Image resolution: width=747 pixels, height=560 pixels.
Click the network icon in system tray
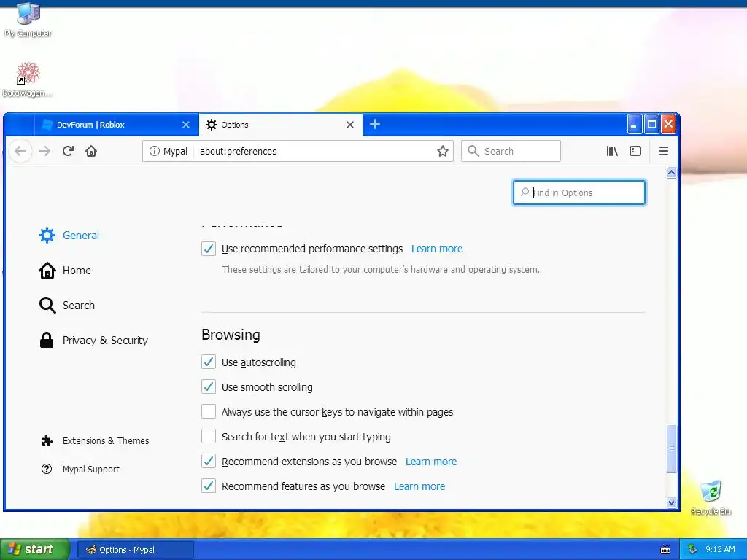(x=693, y=550)
